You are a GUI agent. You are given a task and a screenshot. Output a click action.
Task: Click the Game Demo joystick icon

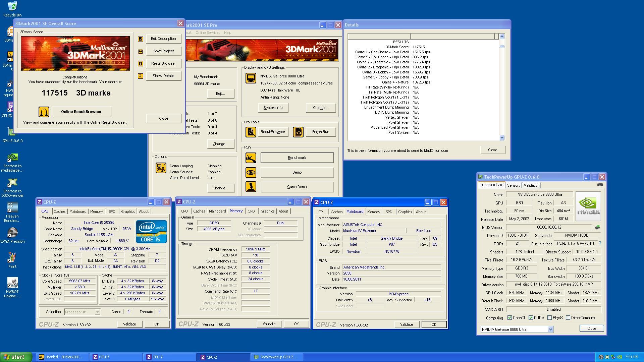coord(251,187)
